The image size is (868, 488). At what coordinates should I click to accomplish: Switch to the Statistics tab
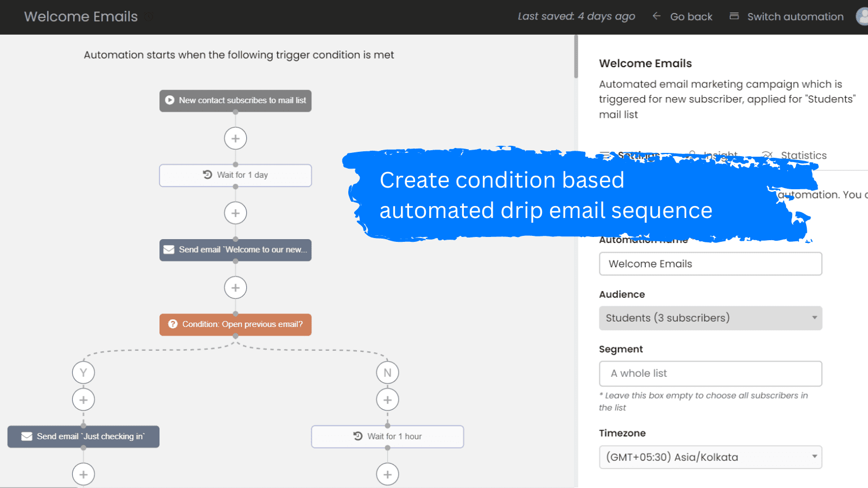click(803, 156)
